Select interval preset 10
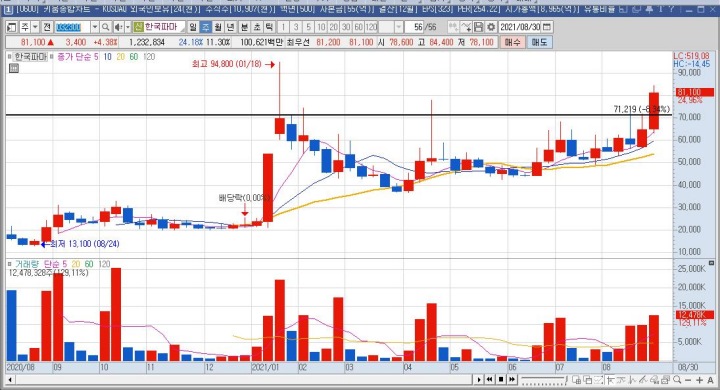The width and height of the screenshot is (720, 390). [x=321, y=27]
